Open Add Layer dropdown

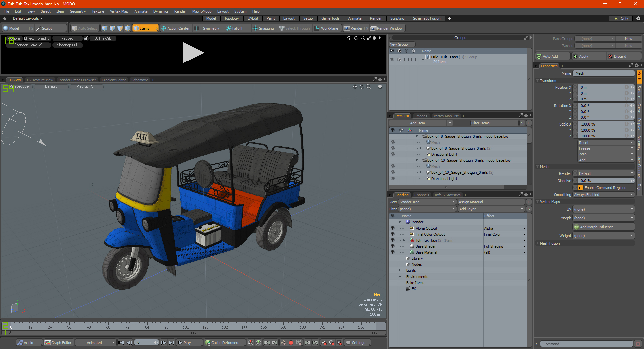click(491, 209)
